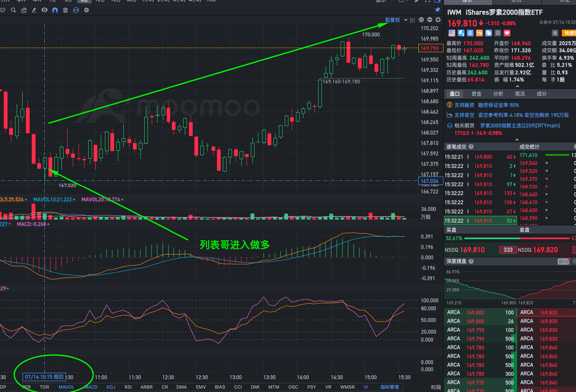Click the striped reset zoom circle icon
Screen dimensions: 576x392
(x=421, y=20)
